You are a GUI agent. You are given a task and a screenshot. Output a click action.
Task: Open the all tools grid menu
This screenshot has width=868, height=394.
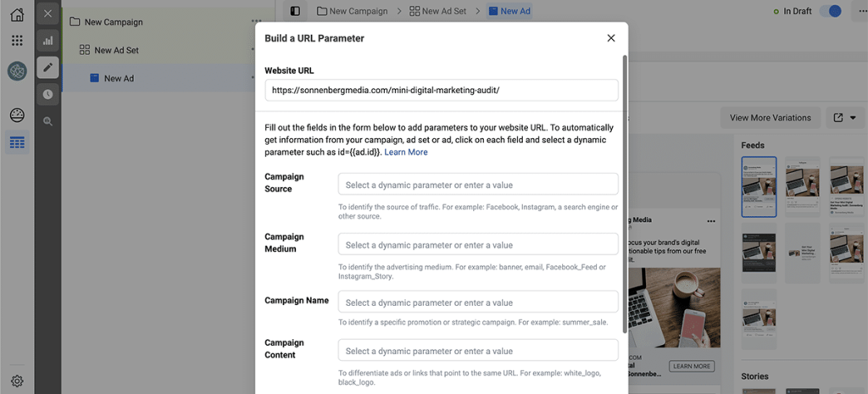17,41
